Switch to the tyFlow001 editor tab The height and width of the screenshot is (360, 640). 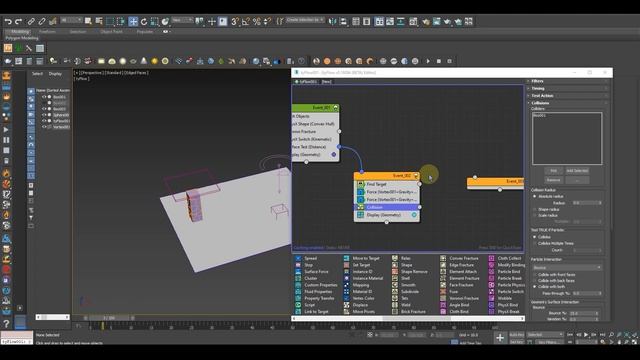coord(306,82)
